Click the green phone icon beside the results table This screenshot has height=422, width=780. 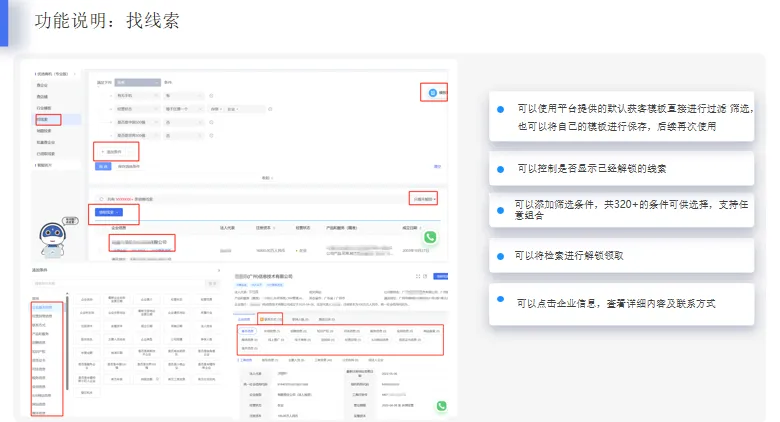(430, 237)
